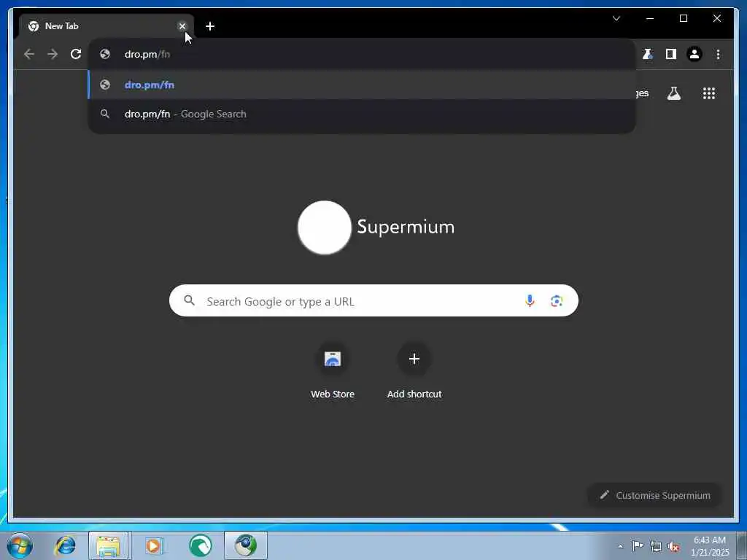The image size is (747, 560).
Task: Open the Action Center flag icon
Action: [x=638, y=546]
